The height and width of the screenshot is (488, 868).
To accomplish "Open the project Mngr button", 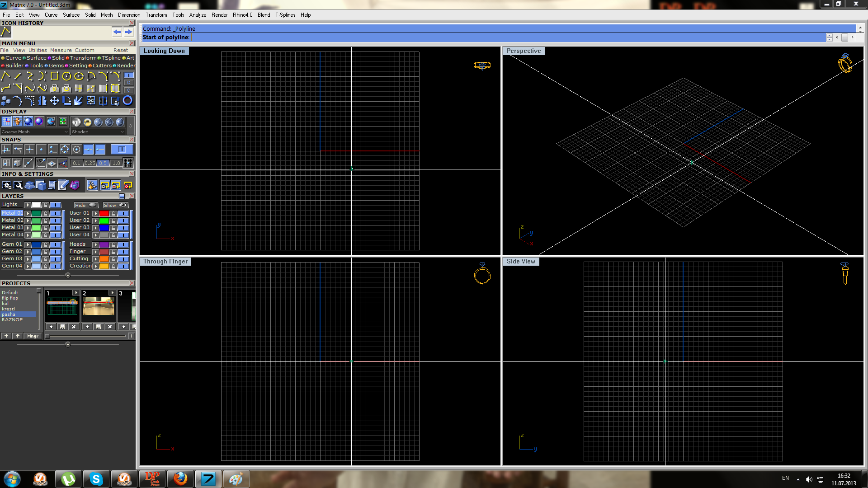I will (33, 336).
